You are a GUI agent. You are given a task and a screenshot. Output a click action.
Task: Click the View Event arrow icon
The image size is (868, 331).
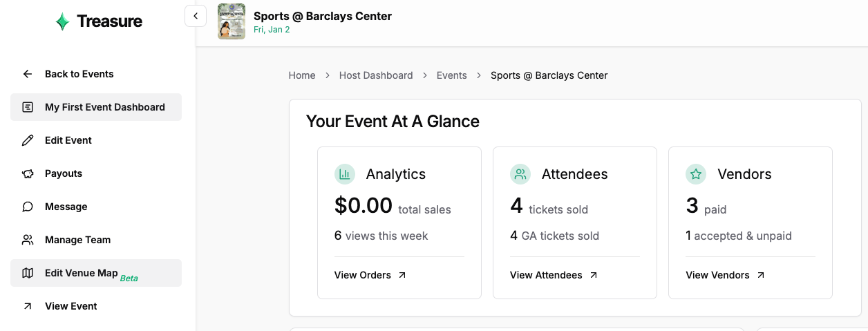click(x=28, y=306)
